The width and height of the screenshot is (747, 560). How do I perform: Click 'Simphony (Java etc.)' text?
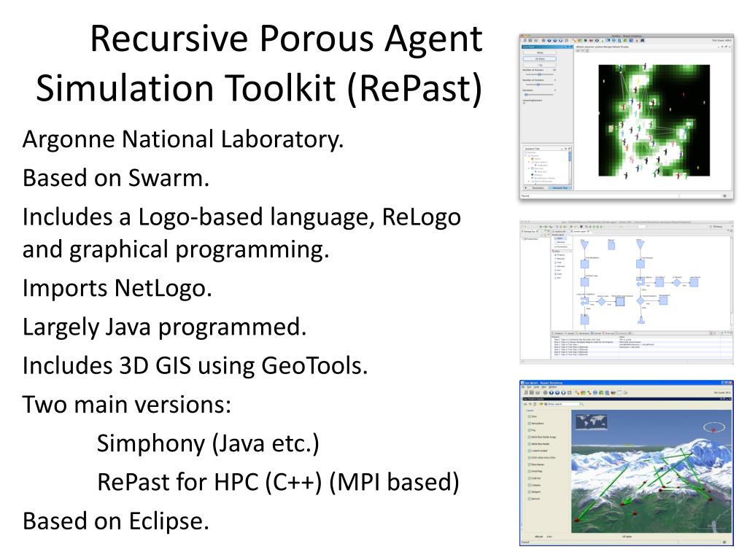(208, 443)
